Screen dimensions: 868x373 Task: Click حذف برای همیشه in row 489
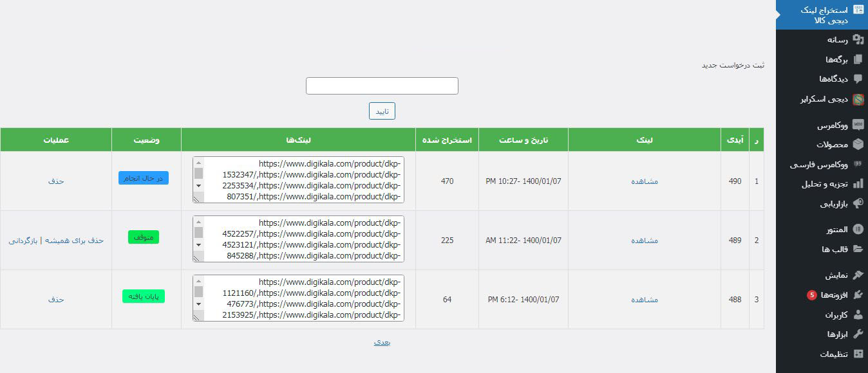[x=75, y=241]
